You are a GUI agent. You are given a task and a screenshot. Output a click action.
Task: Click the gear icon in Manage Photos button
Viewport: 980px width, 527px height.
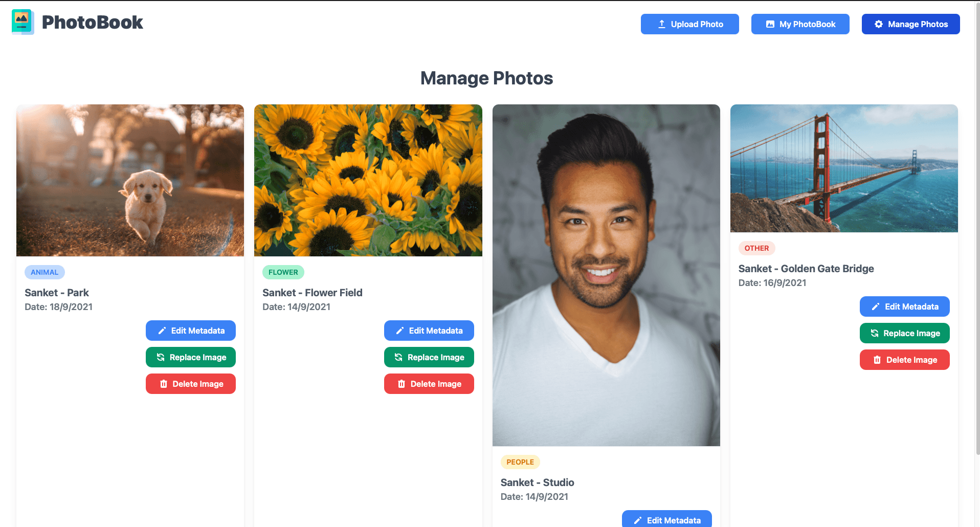(878, 24)
